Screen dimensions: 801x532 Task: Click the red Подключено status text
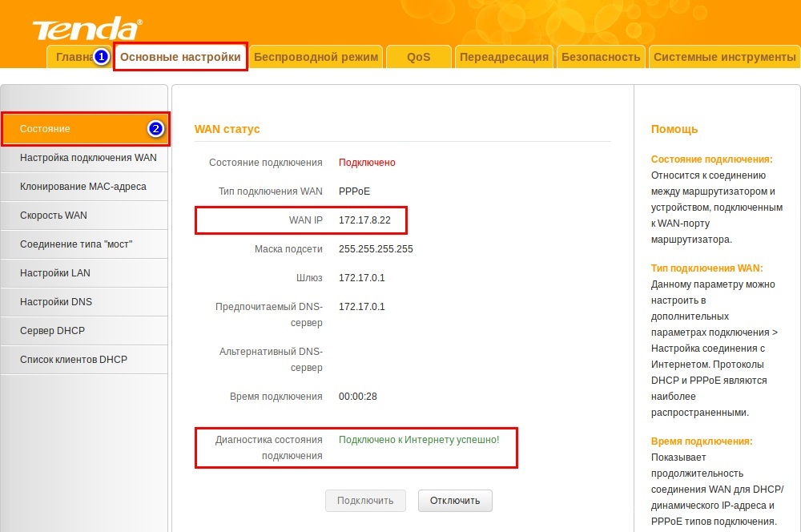tap(368, 163)
